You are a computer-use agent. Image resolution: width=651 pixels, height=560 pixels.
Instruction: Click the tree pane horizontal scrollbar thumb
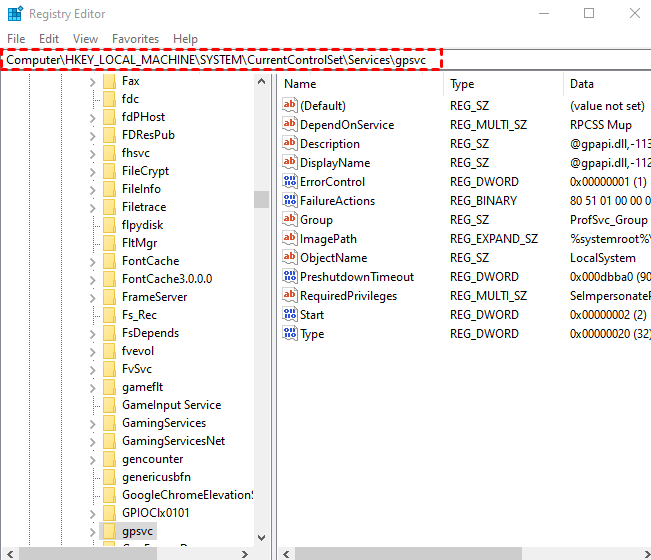coord(88,554)
